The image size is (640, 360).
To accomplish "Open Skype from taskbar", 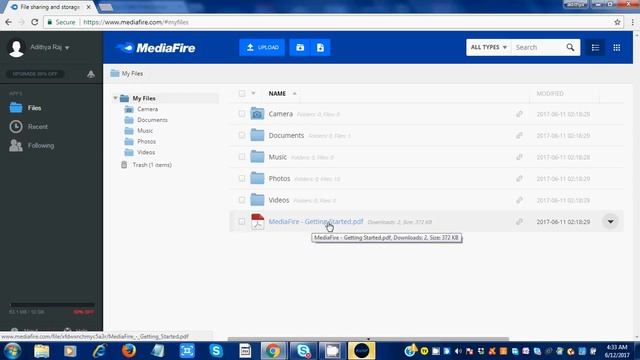I will click(x=216, y=351).
